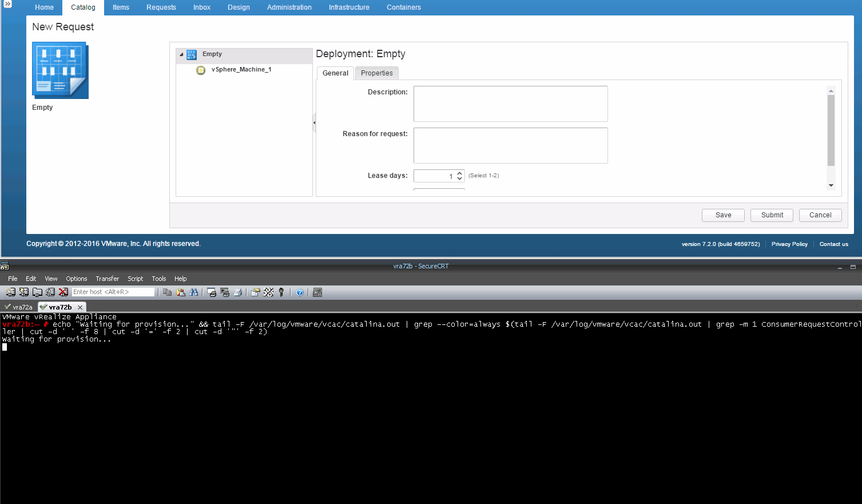Collapse the blueprint component panel
862x504 pixels.
coord(313,122)
